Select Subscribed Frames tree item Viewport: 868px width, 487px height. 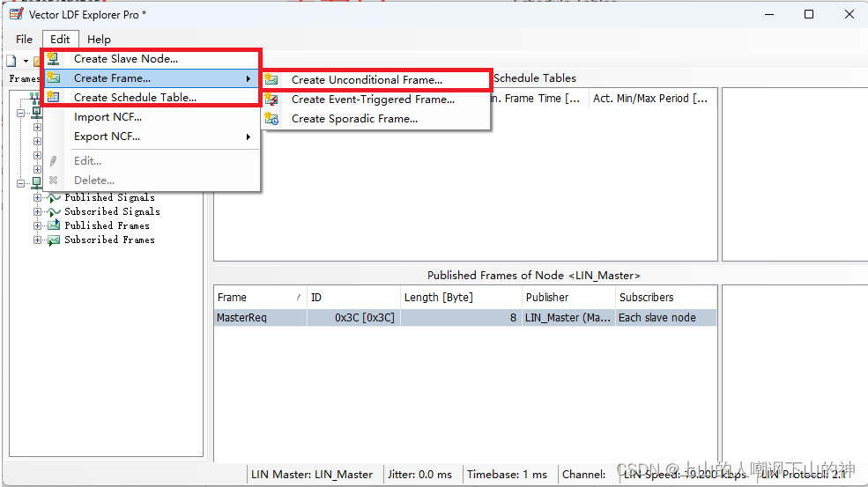(109, 240)
